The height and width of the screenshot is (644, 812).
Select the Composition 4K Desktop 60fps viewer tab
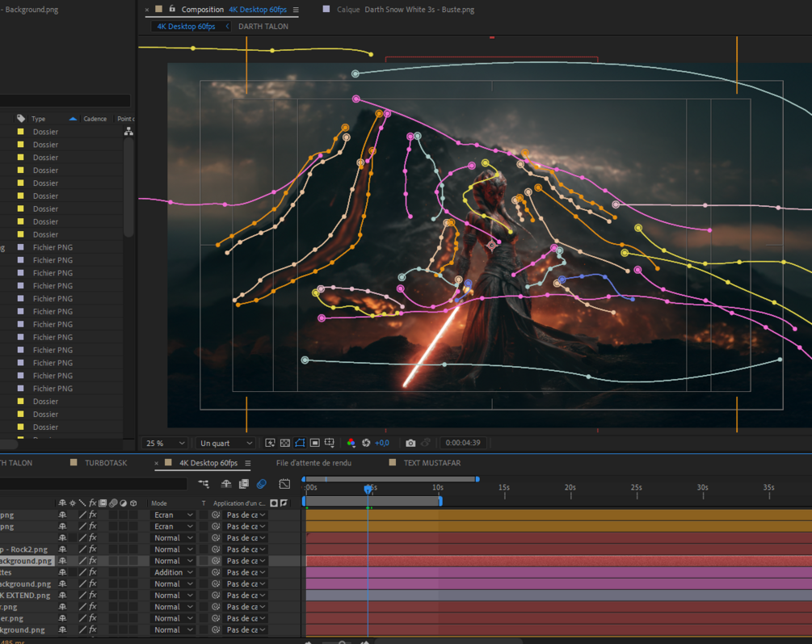coord(234,10)
